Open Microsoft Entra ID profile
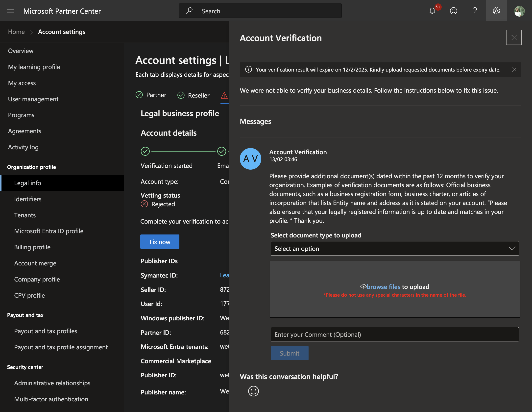This screenshot has height=412, width=532. click(x=49, y=231)
